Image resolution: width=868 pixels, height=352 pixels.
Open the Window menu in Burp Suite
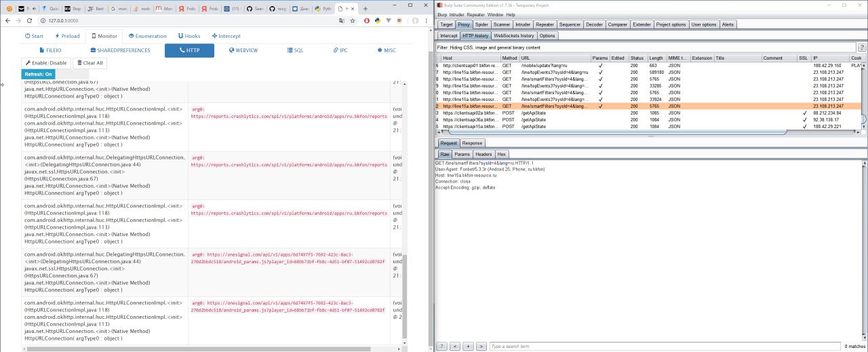tap(496, 14)
